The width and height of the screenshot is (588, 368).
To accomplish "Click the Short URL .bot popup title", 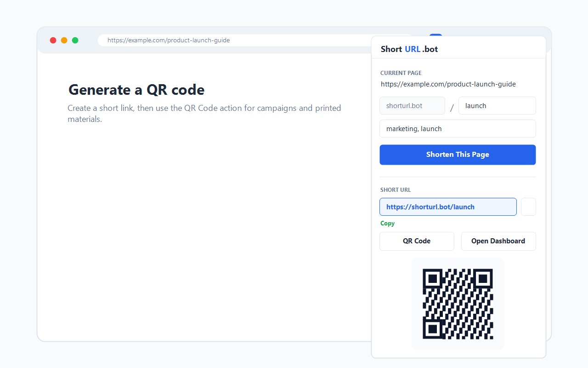I will [x=409, y=49].
